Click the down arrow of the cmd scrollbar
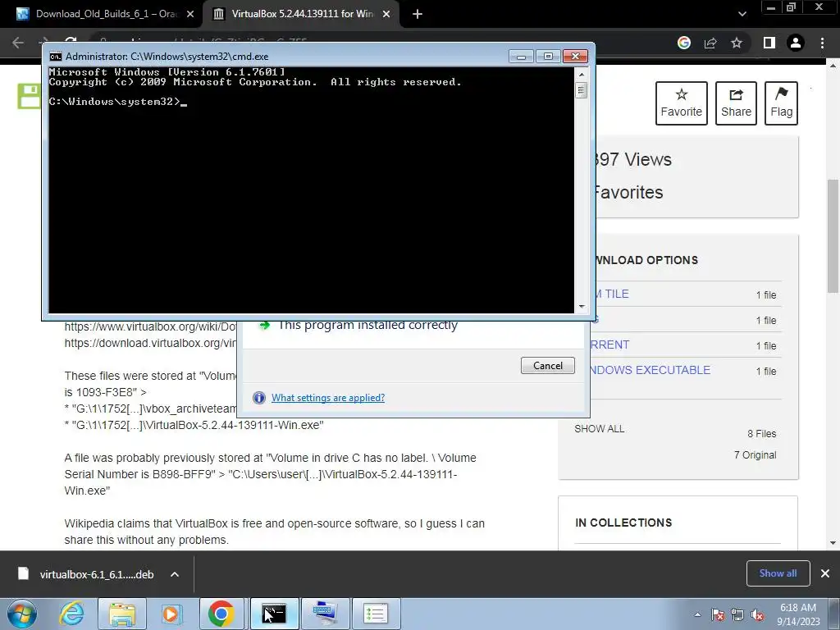Screen dimensions: 840x630 (x=582, y=307)
